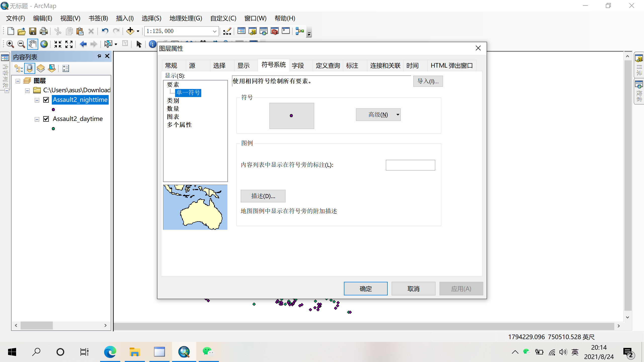
Task: Click the Assault2_daytime green legend symbol
Action: (53, 129)
